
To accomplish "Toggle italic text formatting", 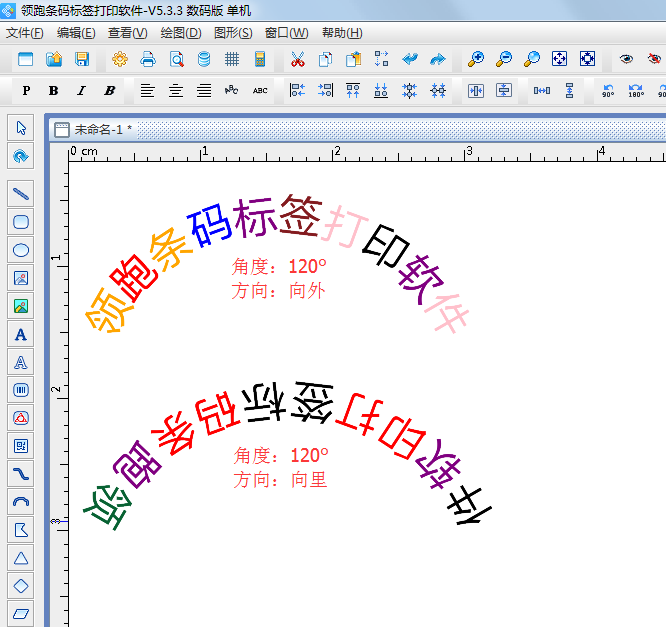I will click(x=81, y=91).
